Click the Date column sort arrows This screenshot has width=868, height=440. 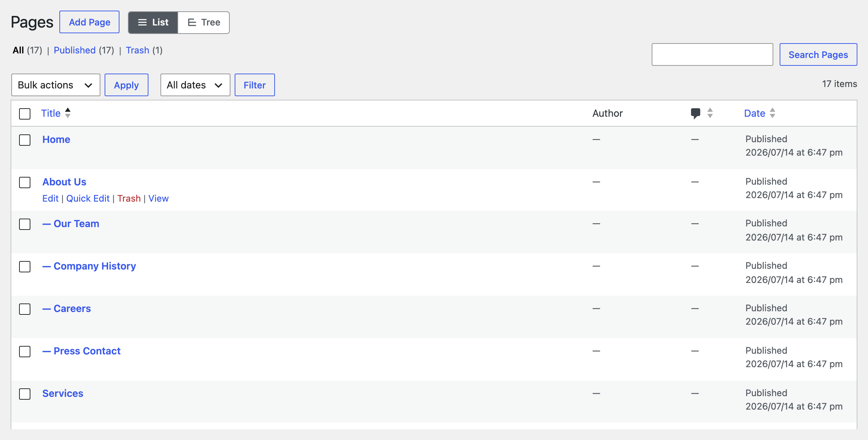[773, 113]
